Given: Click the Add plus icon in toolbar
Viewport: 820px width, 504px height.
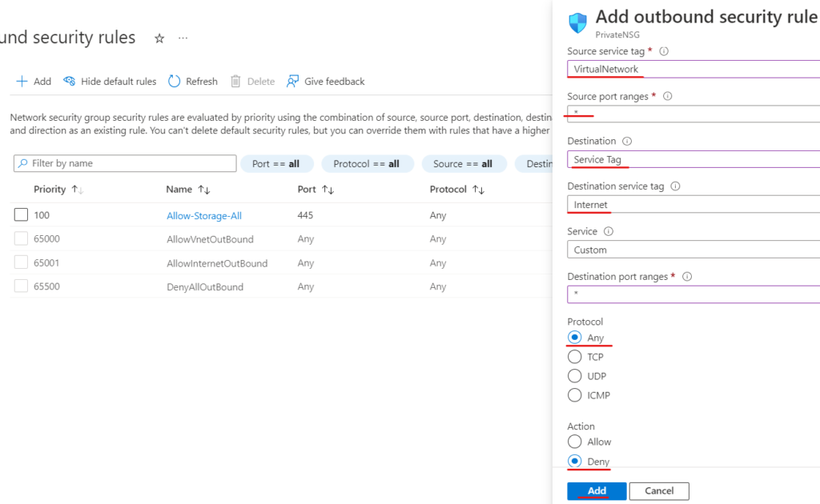Looking at the screenshot, I should pyautogui.click(x=22, y=82).
